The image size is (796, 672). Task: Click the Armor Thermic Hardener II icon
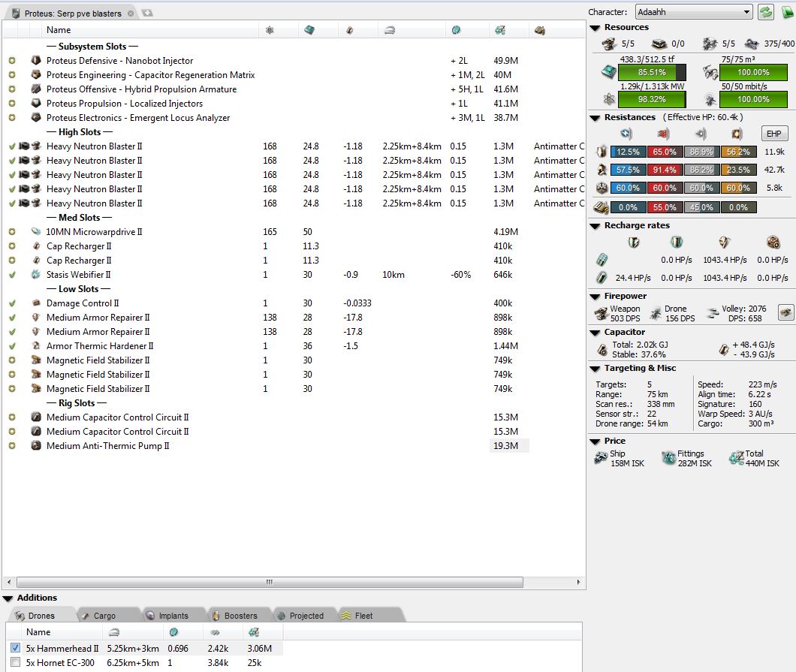(36, 345)
